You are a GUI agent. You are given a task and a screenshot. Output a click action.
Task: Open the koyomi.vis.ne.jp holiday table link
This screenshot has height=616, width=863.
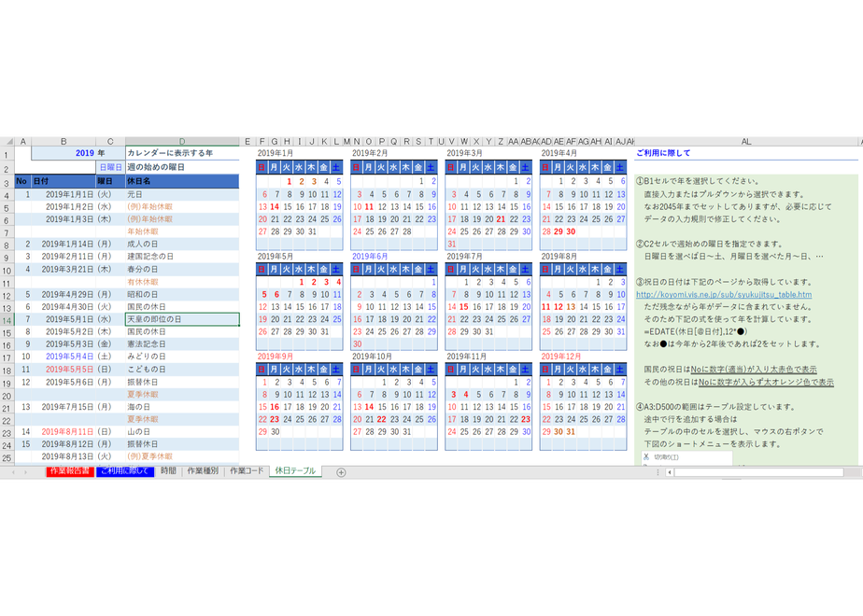724,295
